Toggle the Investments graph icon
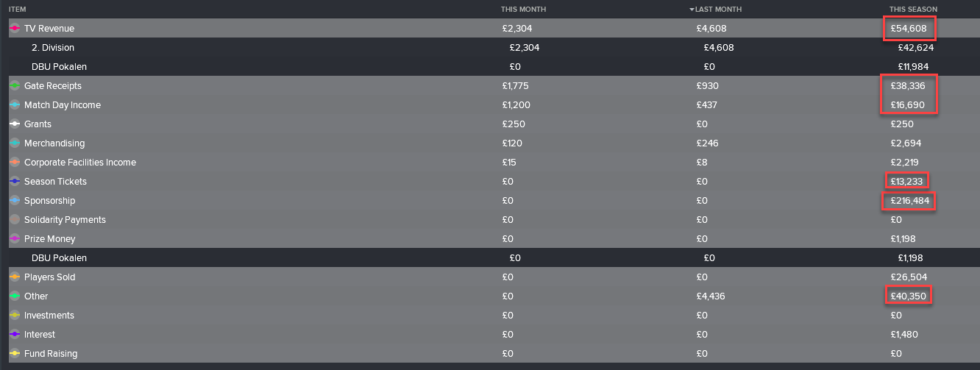This screenshot has height=370, width=980. pyautogui.click(x=15, y=316)
